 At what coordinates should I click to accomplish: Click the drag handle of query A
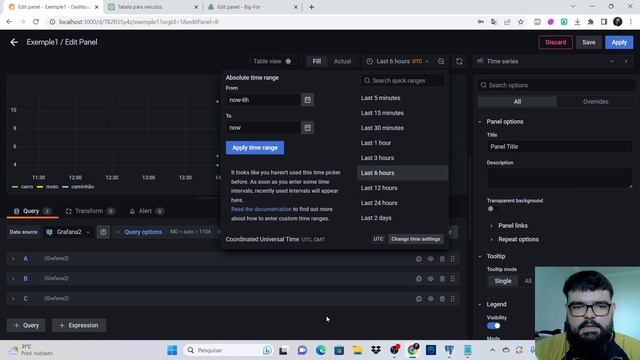click(453, 259)
